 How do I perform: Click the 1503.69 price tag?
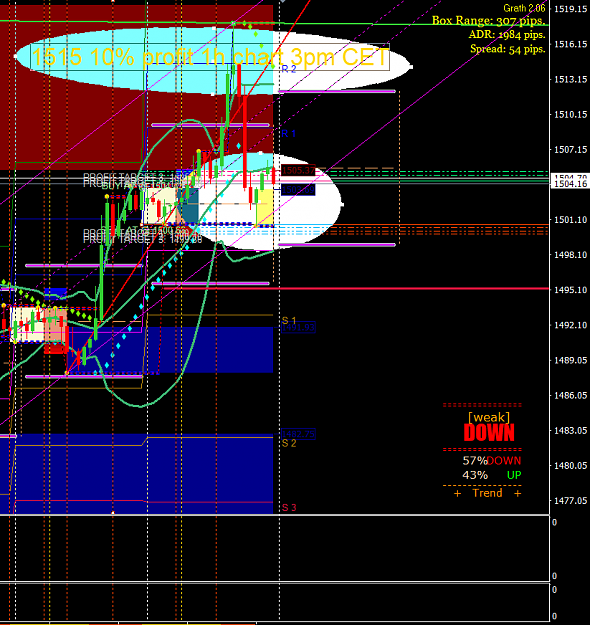coord(298,190)
